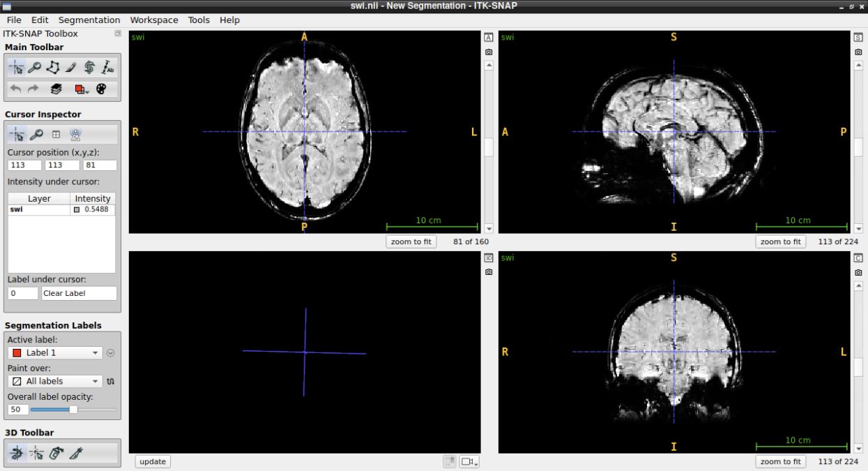Click the cursor x position field

point(24,165)
